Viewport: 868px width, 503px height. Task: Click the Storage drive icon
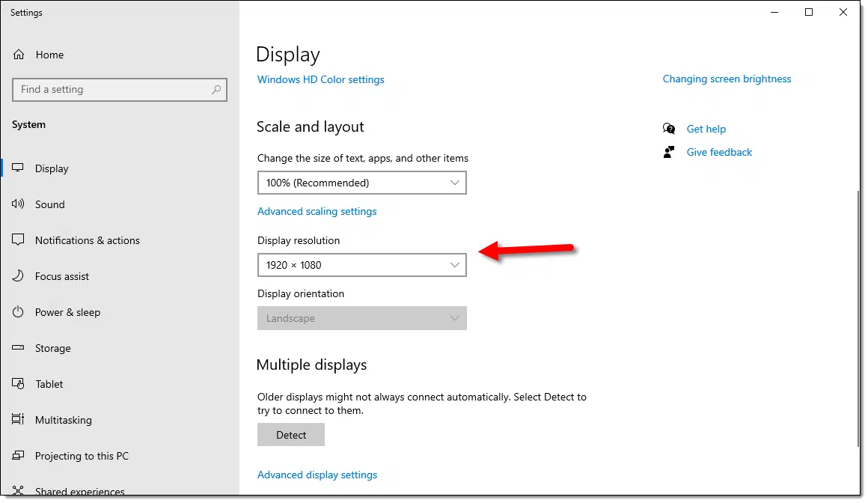click(18, 348)
